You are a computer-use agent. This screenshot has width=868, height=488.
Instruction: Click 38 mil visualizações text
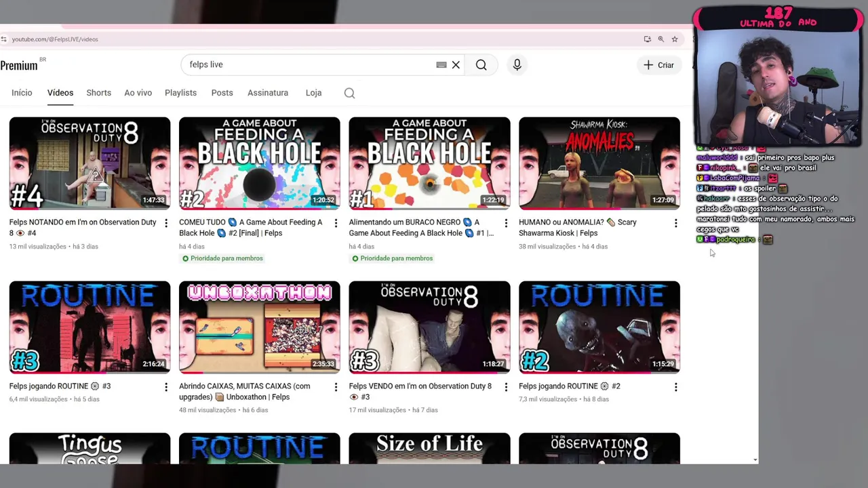click(547, 247)
